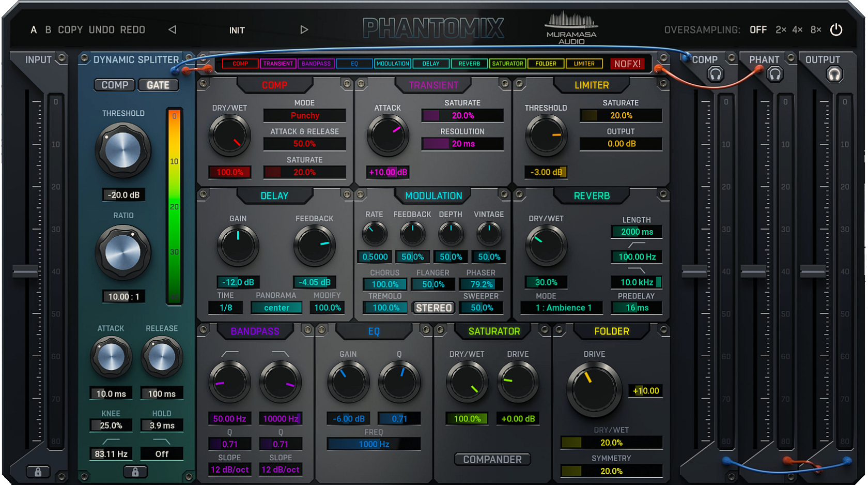Switch Dynamic Splitter to GATE mode
Screen dimensions: 868x485
(158, 85)
